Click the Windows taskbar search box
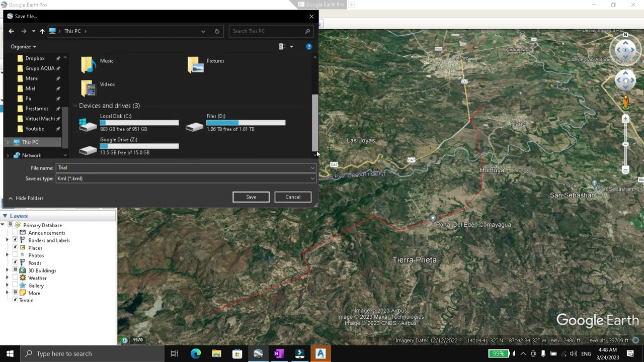644x362 pixels. pyautogui.click(x=93, y=353)
